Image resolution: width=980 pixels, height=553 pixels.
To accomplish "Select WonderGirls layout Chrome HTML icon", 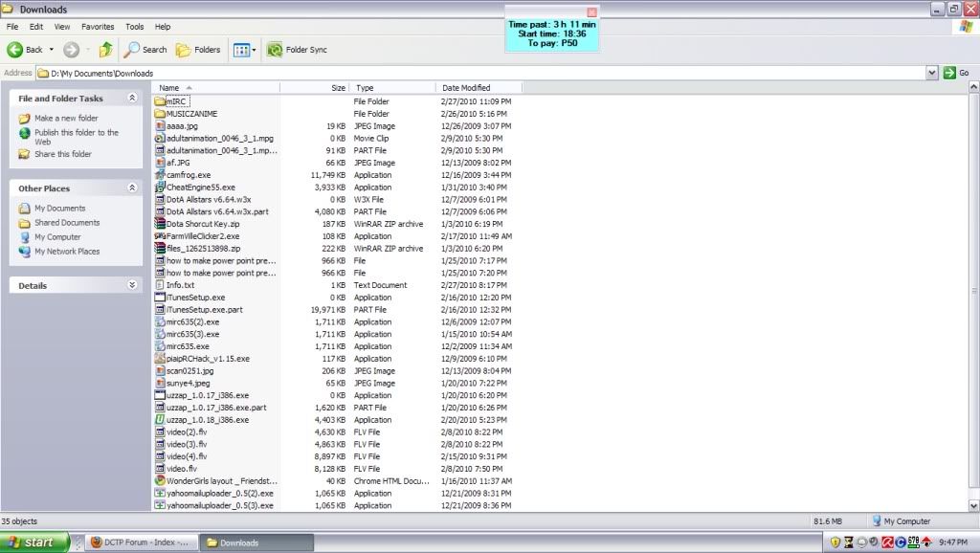I will (160, 481).
